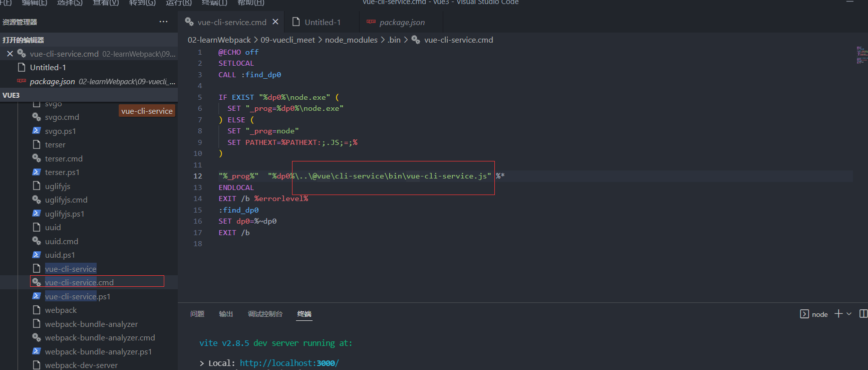Image resolution: width=868 pixels, height=370 pixels.
Task: Open webpack-bundle-analyzer.ps1 in the file tree
Action: [98, 352]
